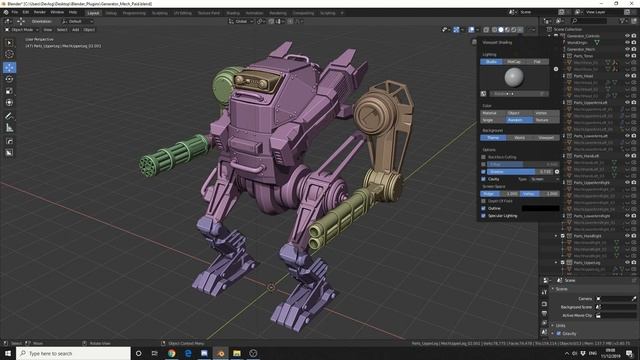Hide the Parts_Torso collection eye
640x360 pixels.
pos(627,56)
